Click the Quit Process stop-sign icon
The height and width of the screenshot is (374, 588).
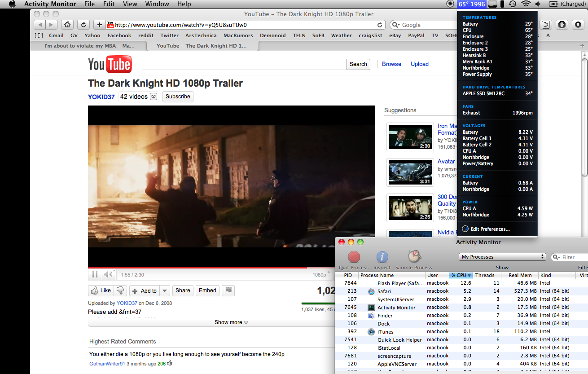[354, 257]
